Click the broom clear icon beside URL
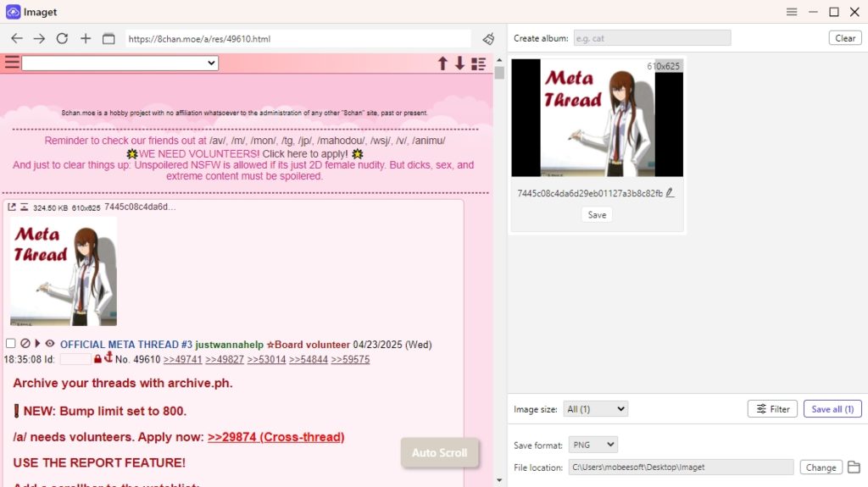The image size is (868, 487). pos(488,39)
